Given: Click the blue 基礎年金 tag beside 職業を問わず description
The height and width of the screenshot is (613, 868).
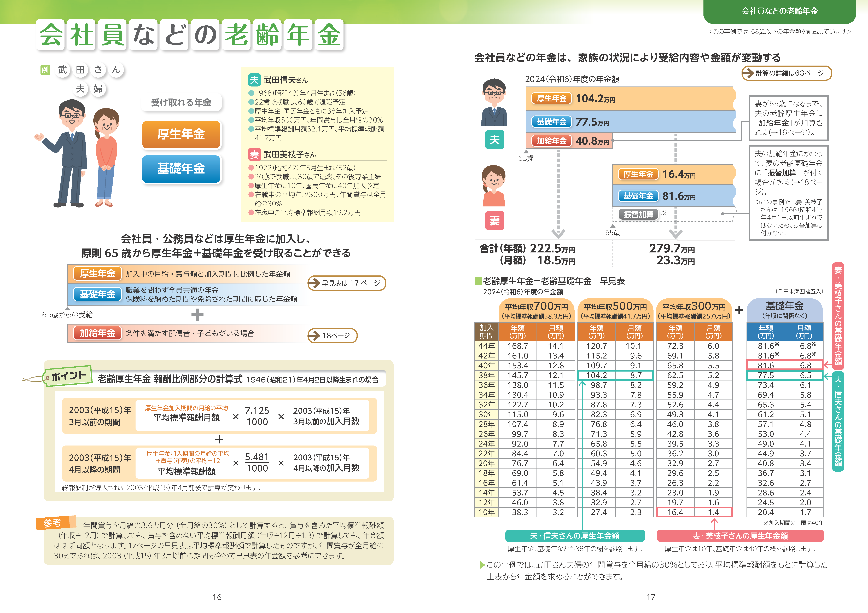Looking at the screenshot, I should [x=97, y=294].
